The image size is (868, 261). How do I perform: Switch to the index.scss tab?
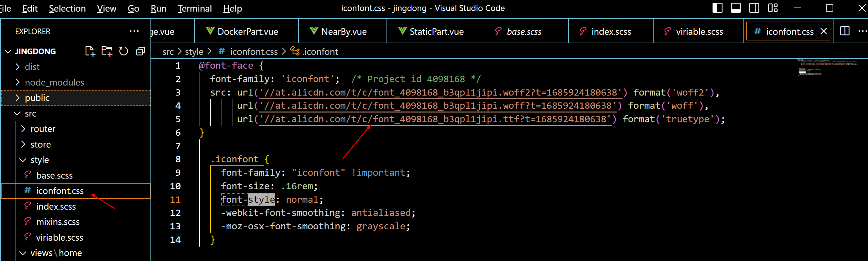coord(611,31)
